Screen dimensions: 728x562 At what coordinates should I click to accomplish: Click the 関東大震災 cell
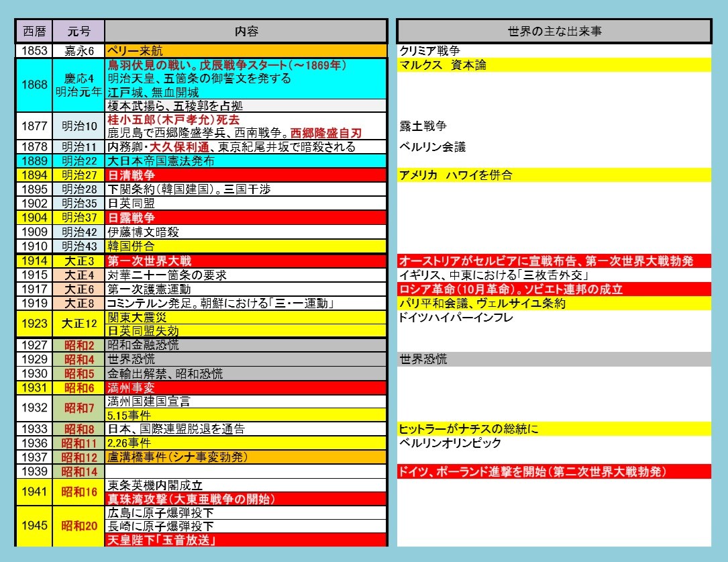click(x=246, y=317)
